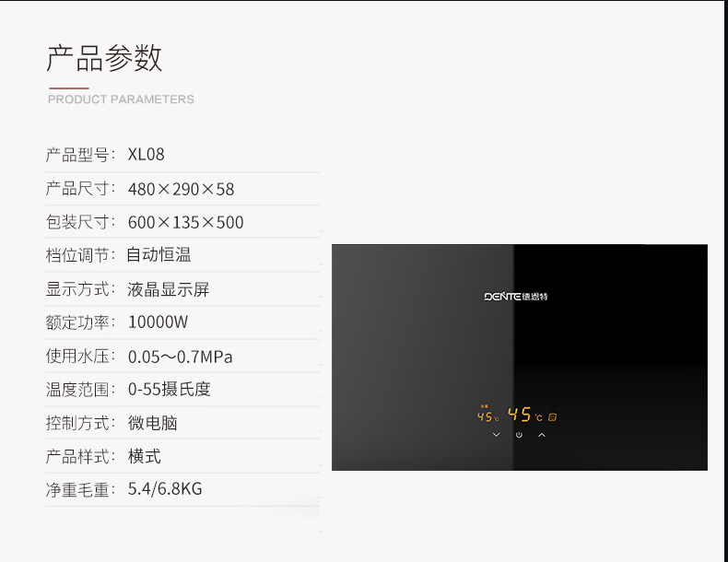Click the 产品参数 heading
Image resolution: width=728 pixels, height=562 pixels.
[104, 58]
